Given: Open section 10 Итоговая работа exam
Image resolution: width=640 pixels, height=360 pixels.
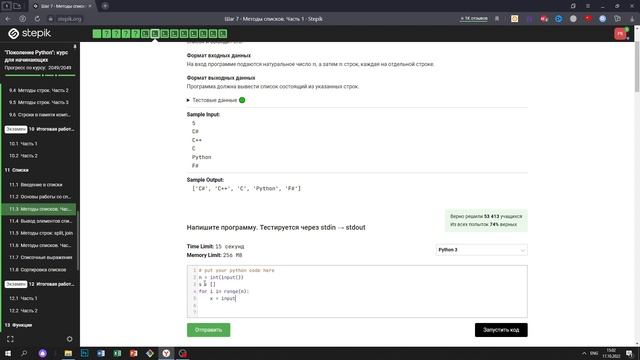Looking at the screenshot, I should coord(40,129).
